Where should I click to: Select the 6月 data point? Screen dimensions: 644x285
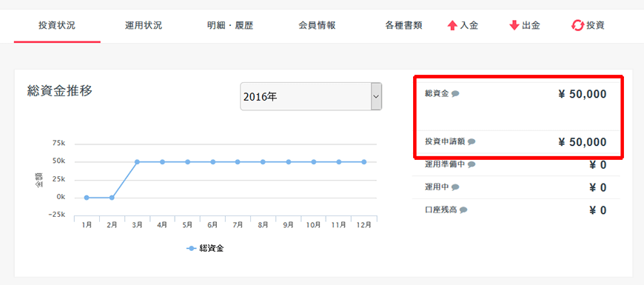(x=212, y=162)
